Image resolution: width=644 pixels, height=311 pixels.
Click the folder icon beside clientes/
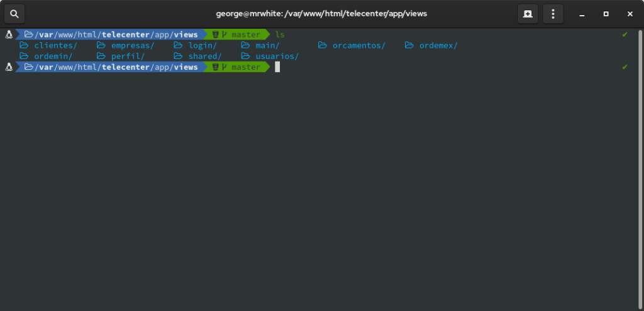tap(24, 45)
